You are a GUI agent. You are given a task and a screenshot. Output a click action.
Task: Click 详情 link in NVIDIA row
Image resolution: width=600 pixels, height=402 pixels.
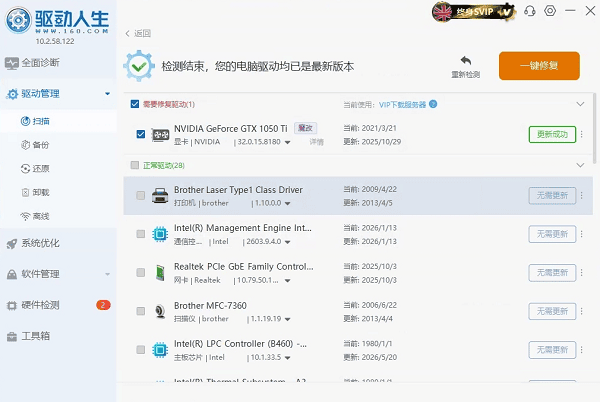click(x=316, y=142)
